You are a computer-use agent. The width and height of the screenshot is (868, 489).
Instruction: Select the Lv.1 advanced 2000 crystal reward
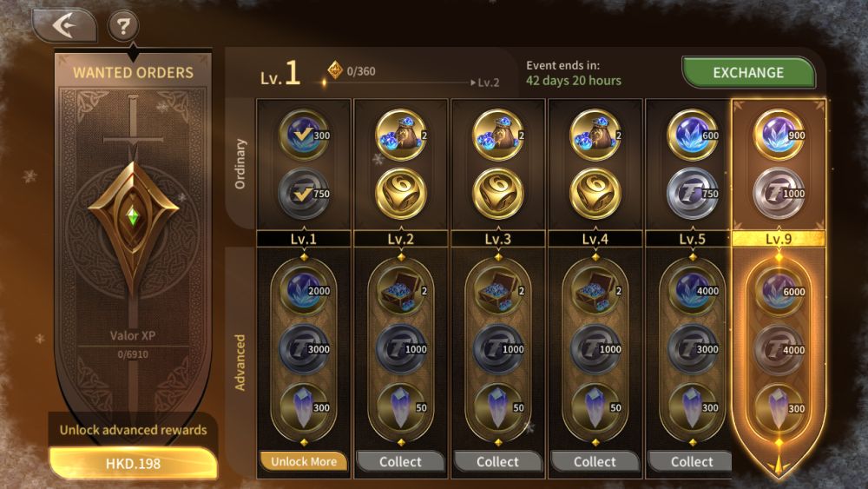pos(304,290)
